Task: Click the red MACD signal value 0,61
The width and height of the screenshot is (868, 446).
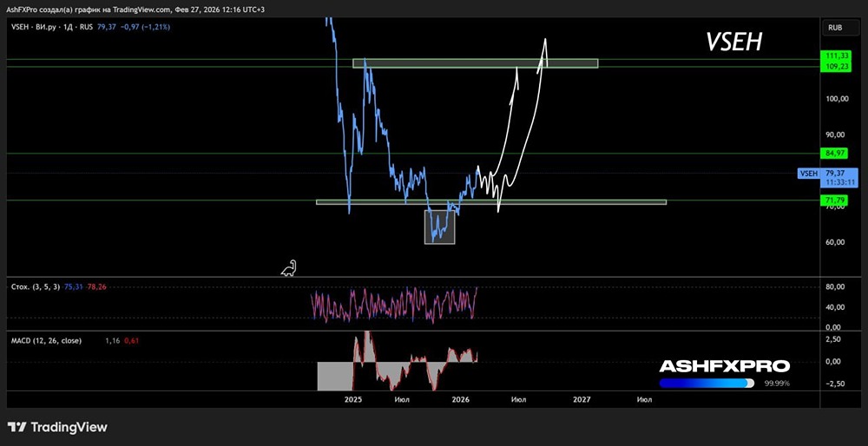Action: [132, 341]
